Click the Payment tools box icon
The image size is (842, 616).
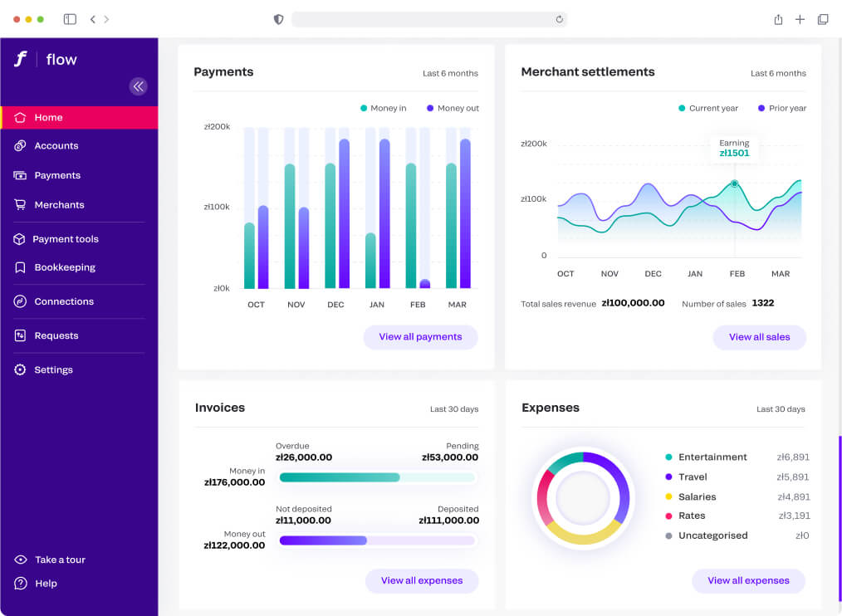[20, 239]
